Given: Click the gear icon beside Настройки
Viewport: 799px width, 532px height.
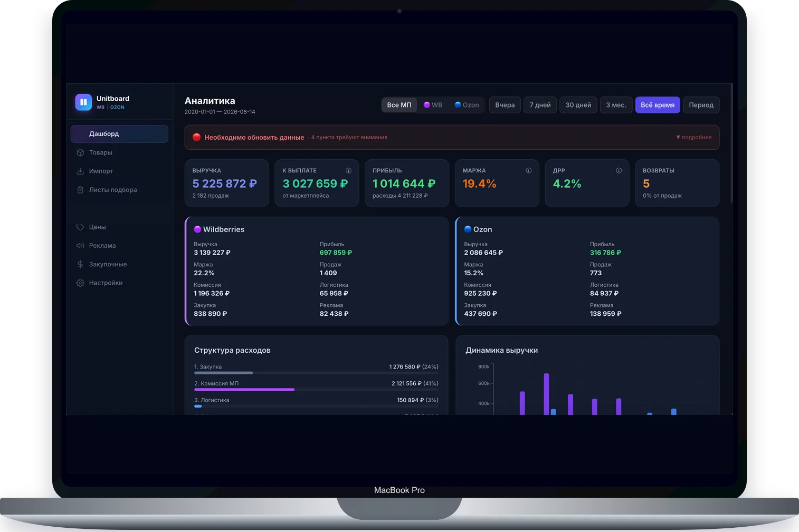Looking at the screenshot, I should [80, 283].
